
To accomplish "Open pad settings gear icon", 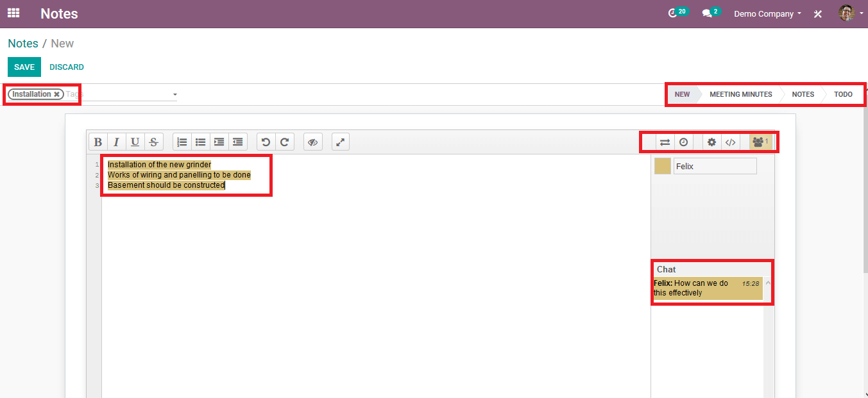I will (x=711, y=142).
